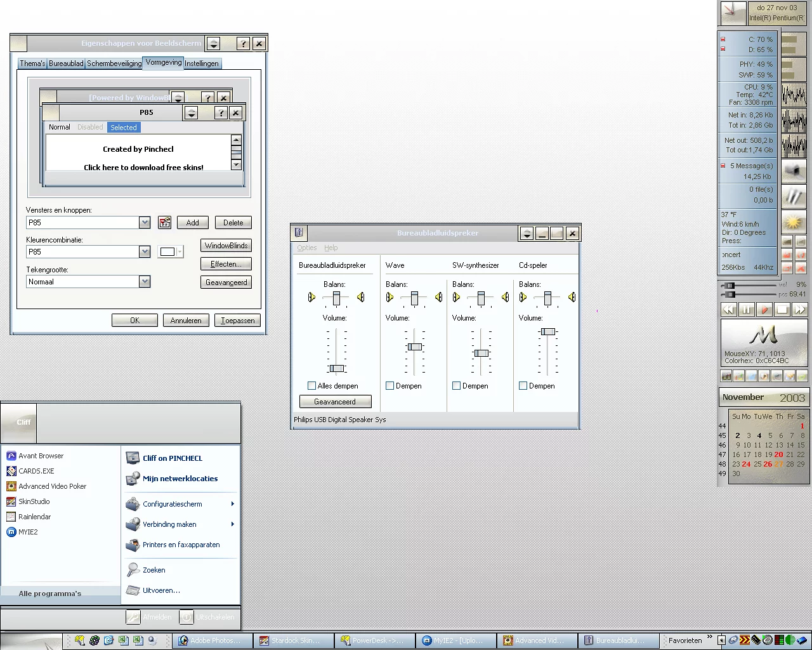Open Printers en faxapparaten
Screen dimensions: 812x650
point(181,545)
